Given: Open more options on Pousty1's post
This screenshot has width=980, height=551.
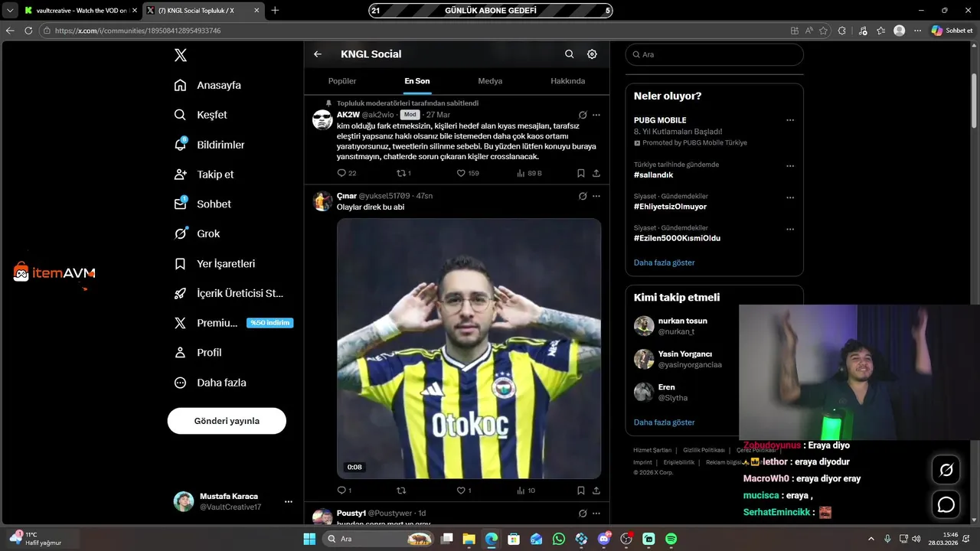Looking at the screenshot, I should pos(596,514).
